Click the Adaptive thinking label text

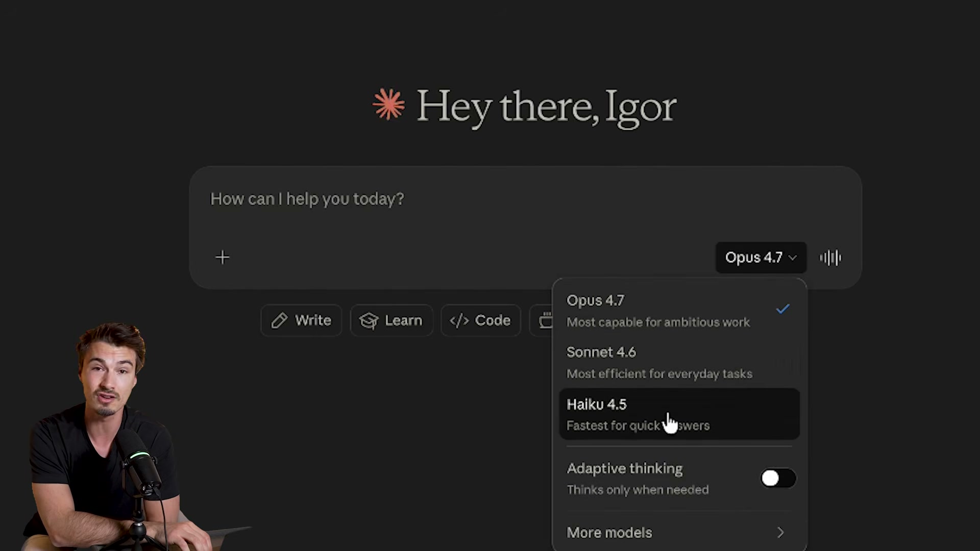[x=624, y=468]
